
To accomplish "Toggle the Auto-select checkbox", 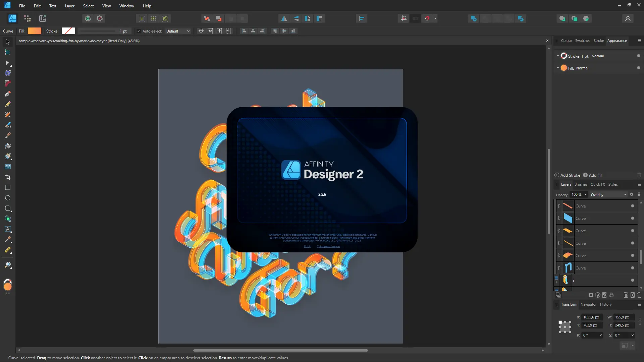I will (x=139, y=31).
